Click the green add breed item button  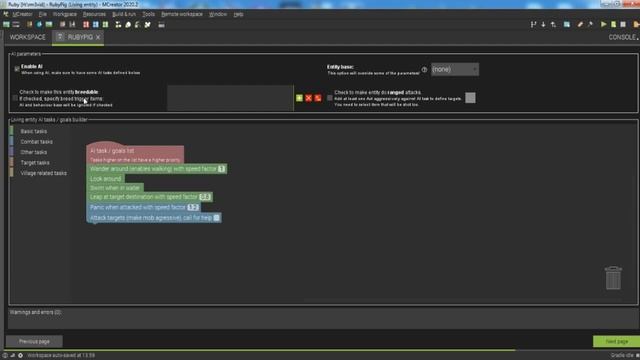[x=299, y=98]
